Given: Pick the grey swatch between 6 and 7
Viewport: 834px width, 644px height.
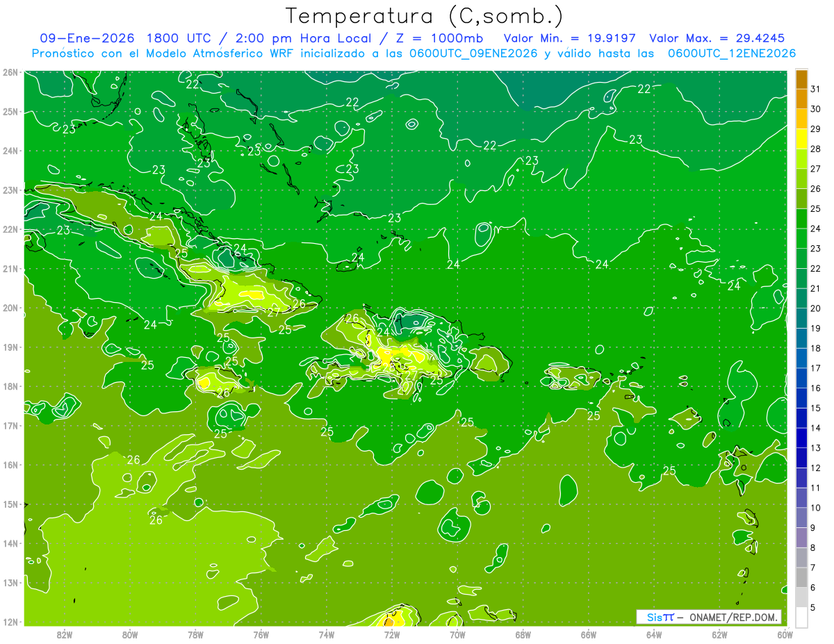Looking at the screenshot, I should tap(801, 577).
